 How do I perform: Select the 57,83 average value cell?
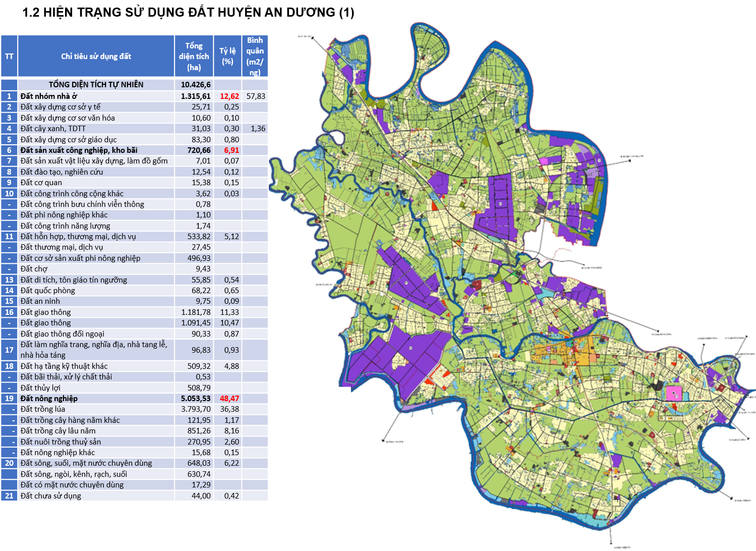tap(256, 96)
